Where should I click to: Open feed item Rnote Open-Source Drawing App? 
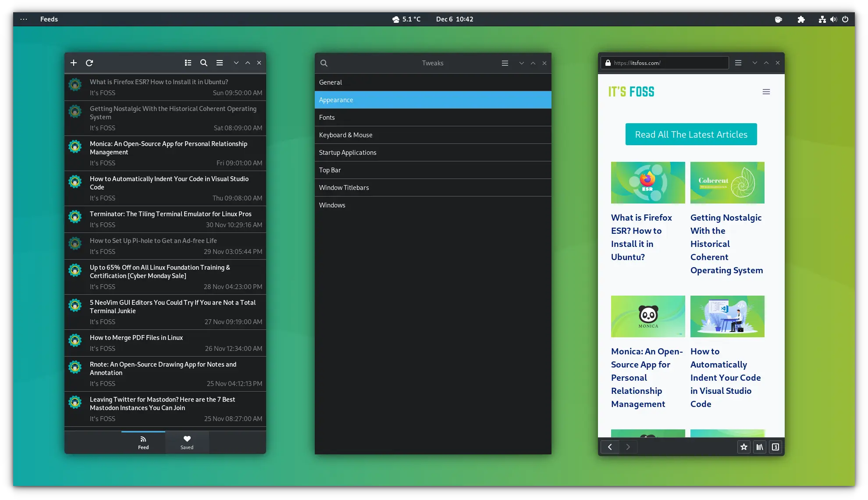pos(165,374)
